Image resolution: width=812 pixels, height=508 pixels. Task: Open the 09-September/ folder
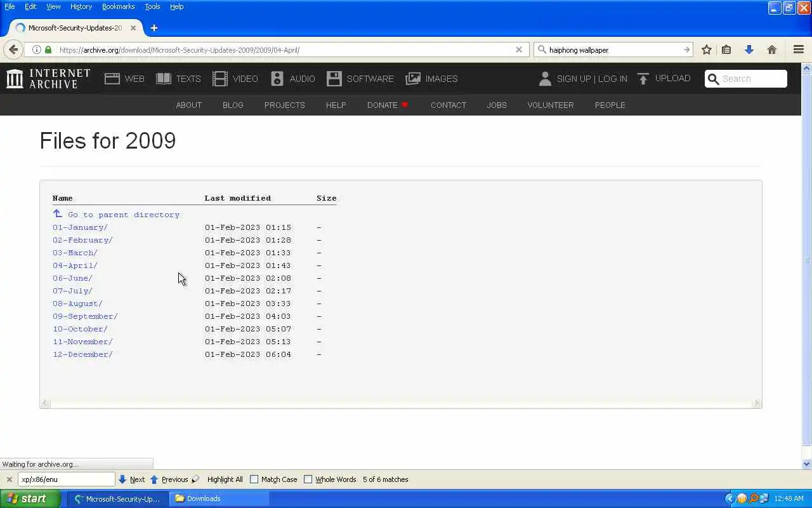[85, 316]
